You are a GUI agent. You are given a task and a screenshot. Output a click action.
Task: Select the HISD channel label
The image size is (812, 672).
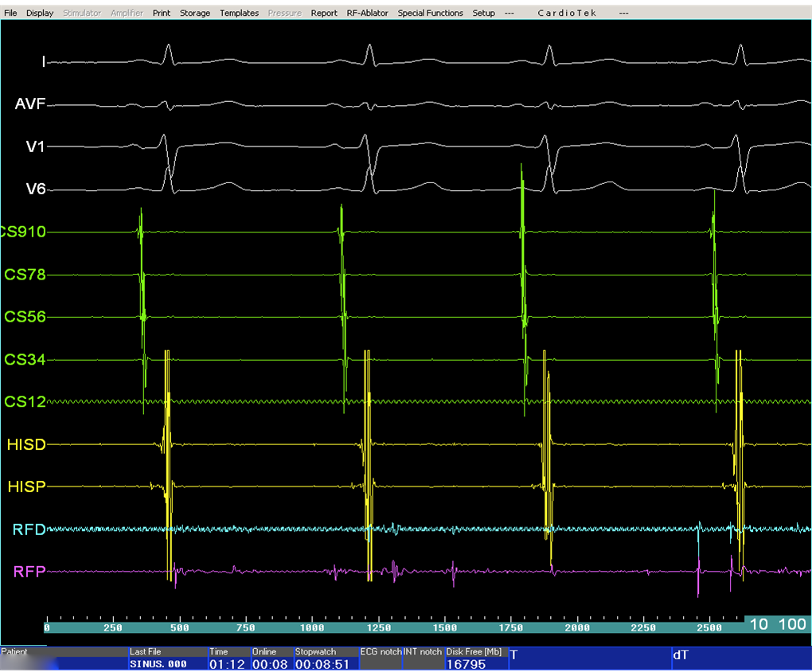(26, 444)
